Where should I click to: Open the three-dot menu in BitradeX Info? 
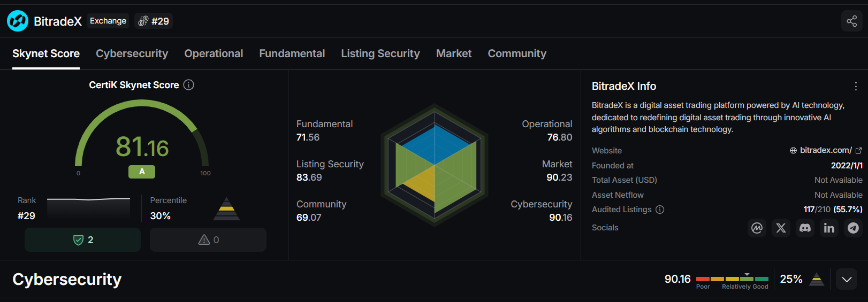point(856,87)
